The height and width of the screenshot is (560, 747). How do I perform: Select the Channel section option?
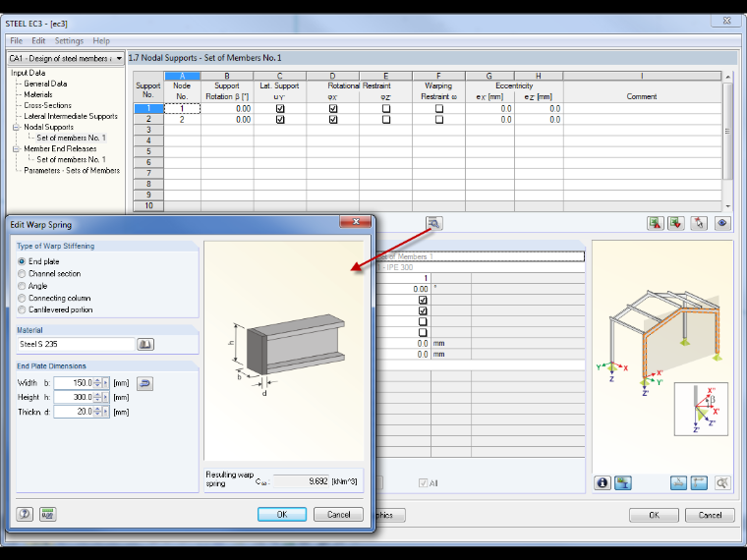point(22,274)
